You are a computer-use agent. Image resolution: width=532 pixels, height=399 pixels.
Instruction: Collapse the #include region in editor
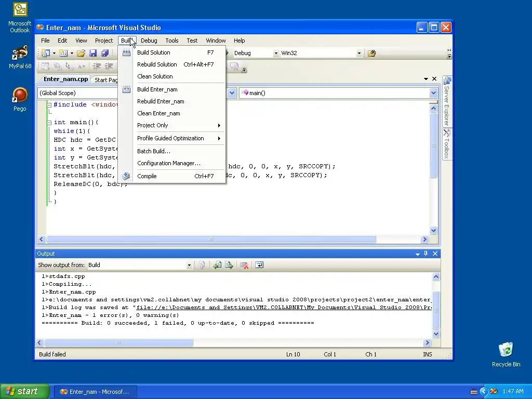tap(49, 105)
